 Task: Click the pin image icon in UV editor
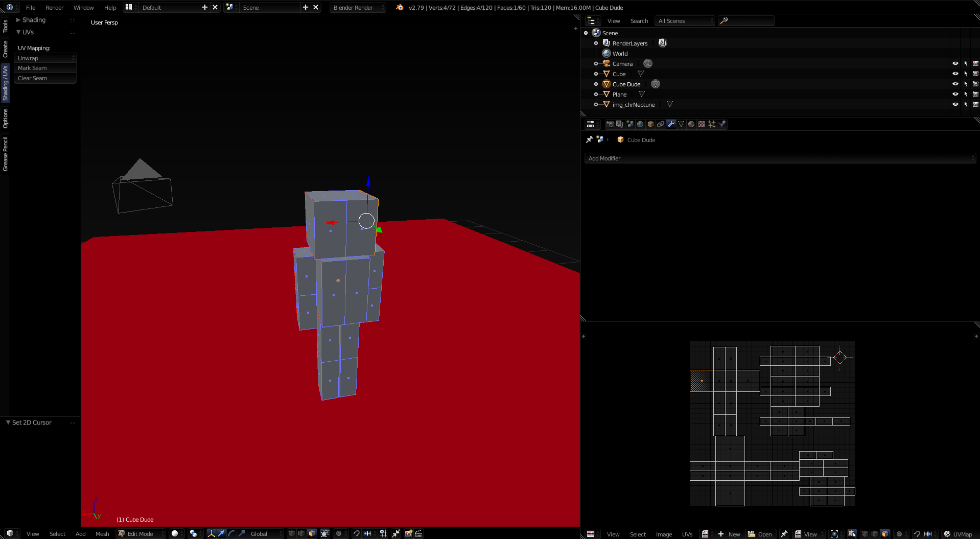tap(784, 534)
